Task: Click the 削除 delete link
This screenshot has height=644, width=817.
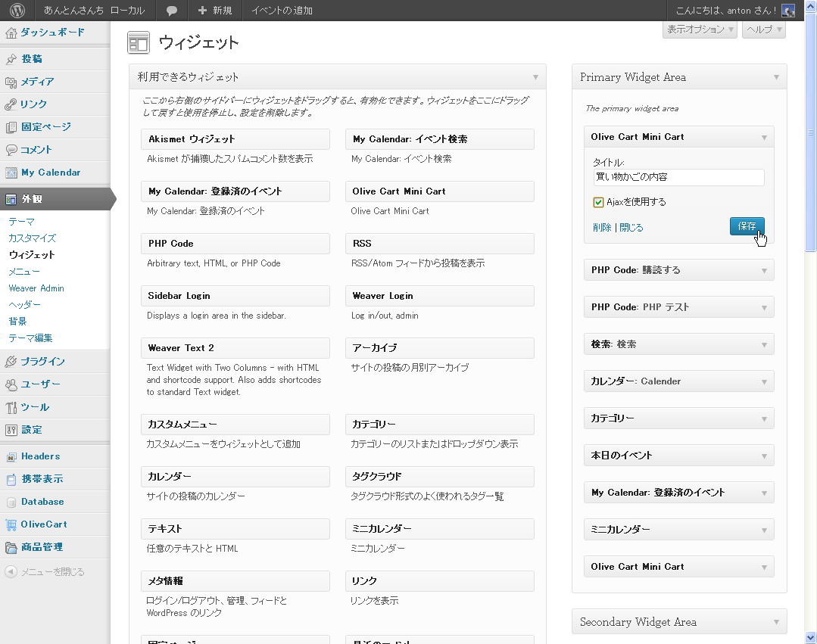Action: coord(602,228)
